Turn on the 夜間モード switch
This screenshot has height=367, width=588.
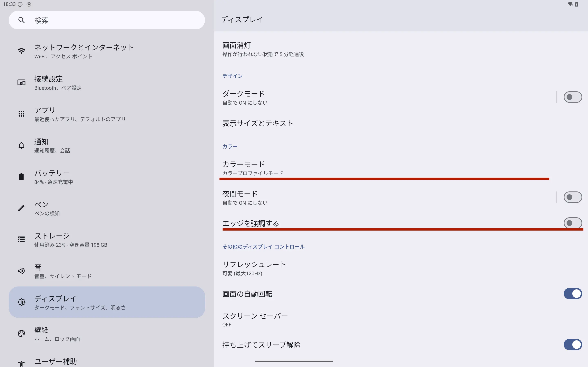click(573, 197)
